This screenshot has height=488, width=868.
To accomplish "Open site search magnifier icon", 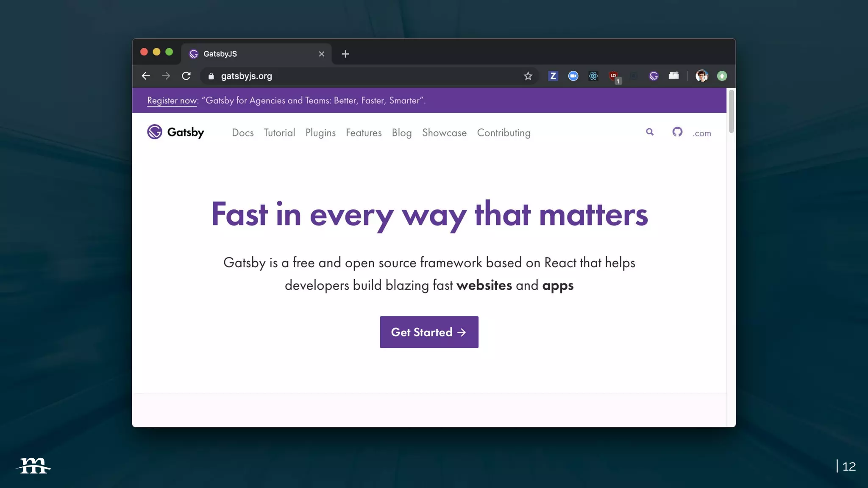I will click(650, 132).
